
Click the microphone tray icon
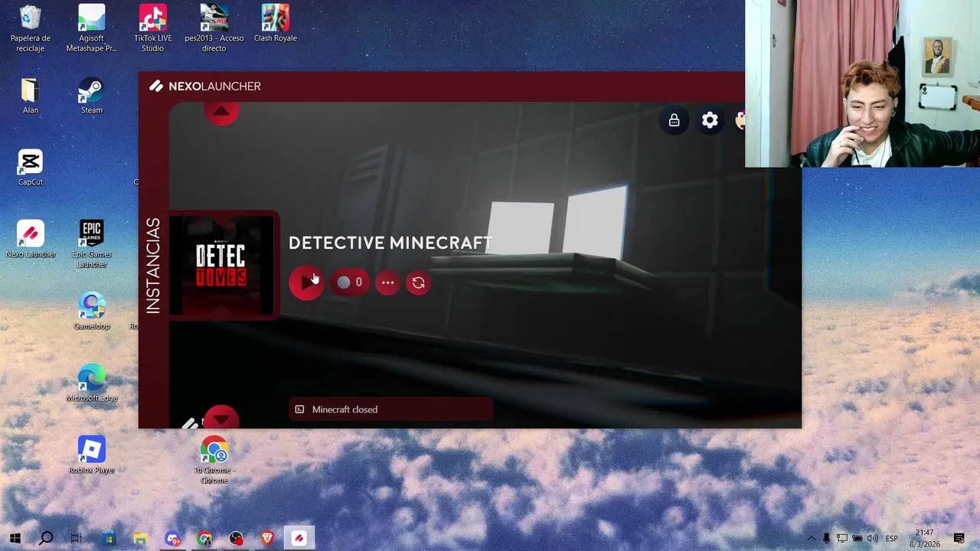(826, 538)
